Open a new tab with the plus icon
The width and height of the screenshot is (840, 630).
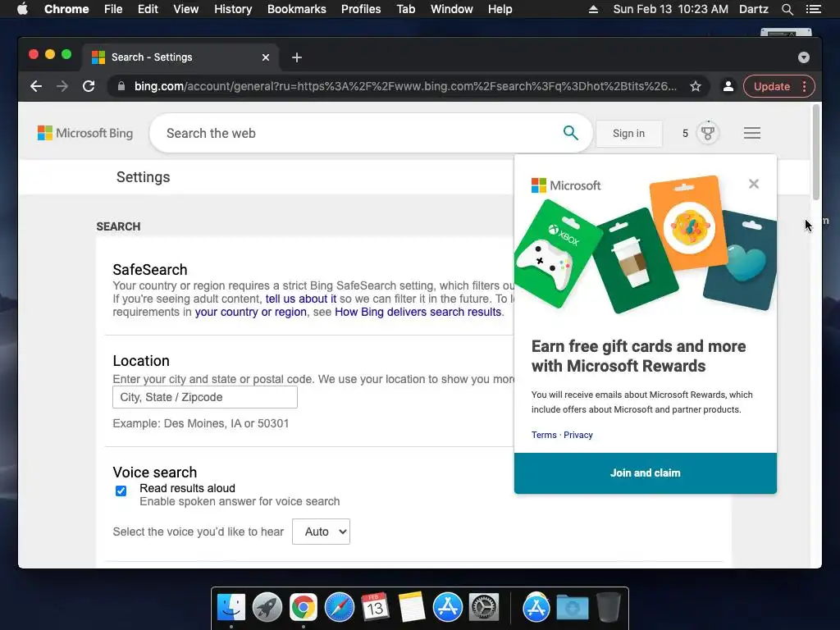(297, 57)
